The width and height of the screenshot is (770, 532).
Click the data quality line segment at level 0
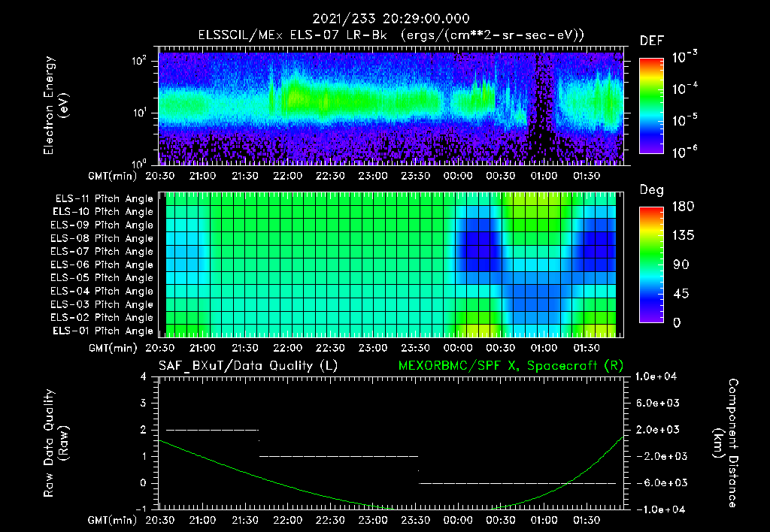point(517,483)
